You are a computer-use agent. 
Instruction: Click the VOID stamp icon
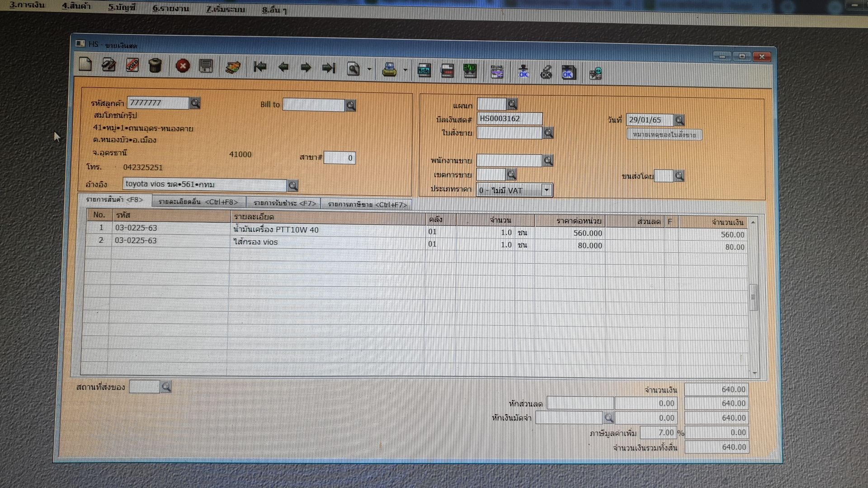point(132,65)
